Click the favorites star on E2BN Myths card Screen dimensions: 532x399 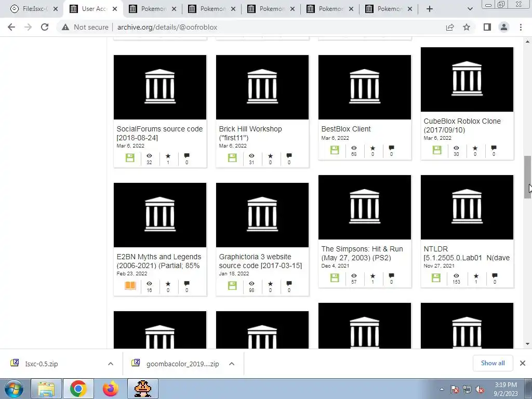(x=168, y=284)
